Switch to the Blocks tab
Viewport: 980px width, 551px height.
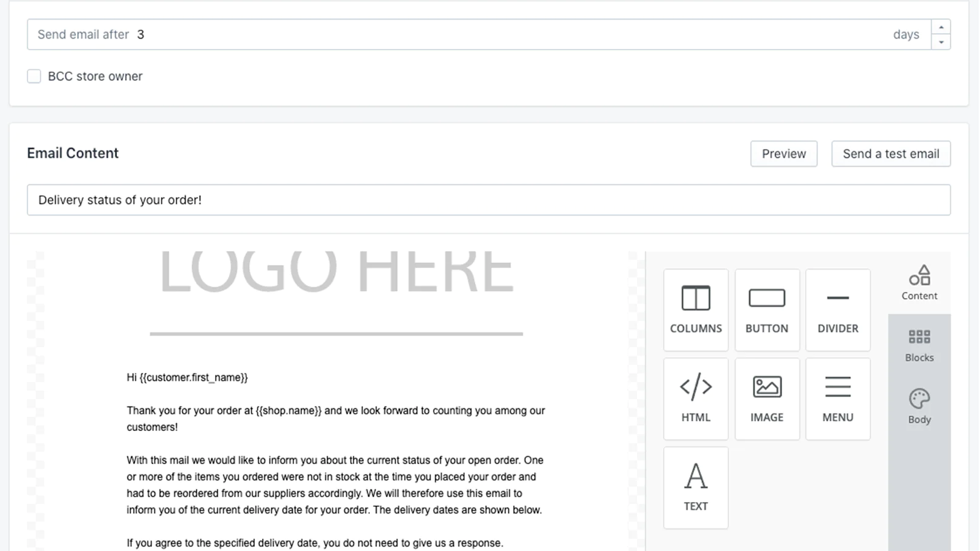pos(919,345)
